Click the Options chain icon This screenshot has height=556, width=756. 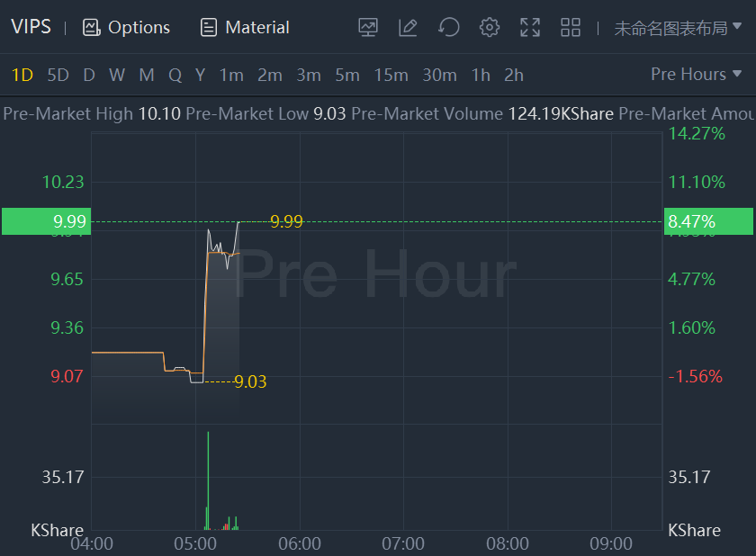pyautogui.click(x=91, y=27)
